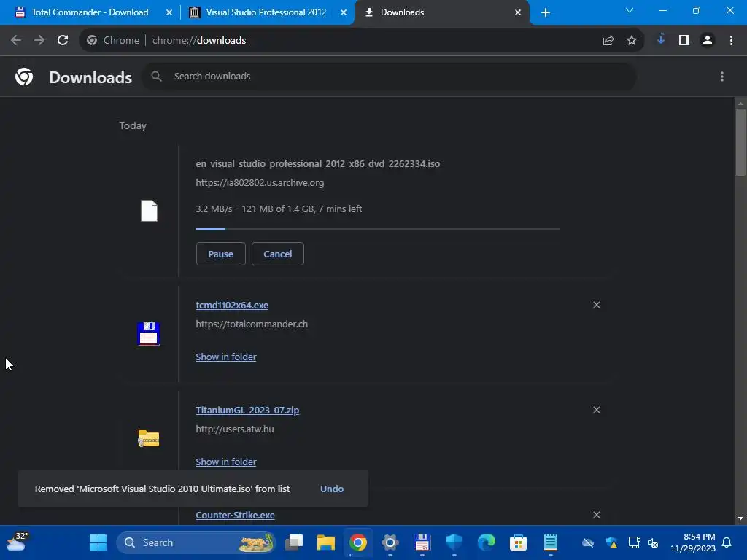The image size is (747, 560).
Task: Click the download progress bar for the iso
Action: pyautogui.click(x=378, y=229)
